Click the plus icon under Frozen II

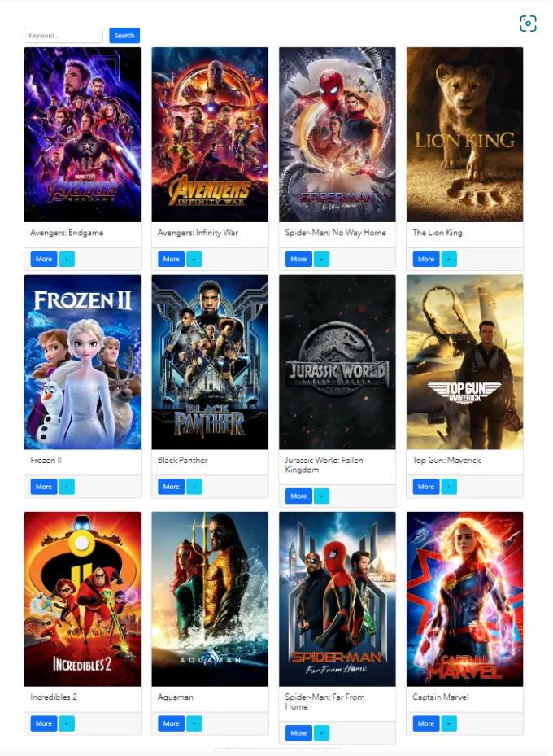67,487
